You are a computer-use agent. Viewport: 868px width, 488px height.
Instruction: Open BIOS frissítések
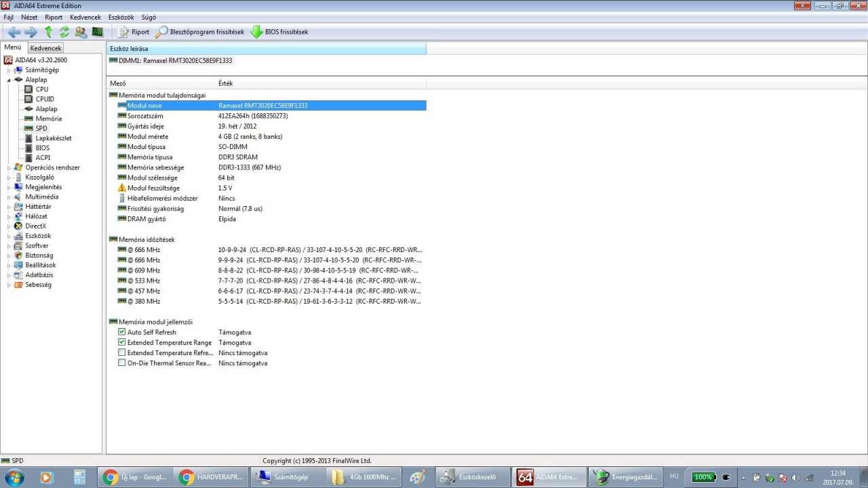[x=279, y=32]
